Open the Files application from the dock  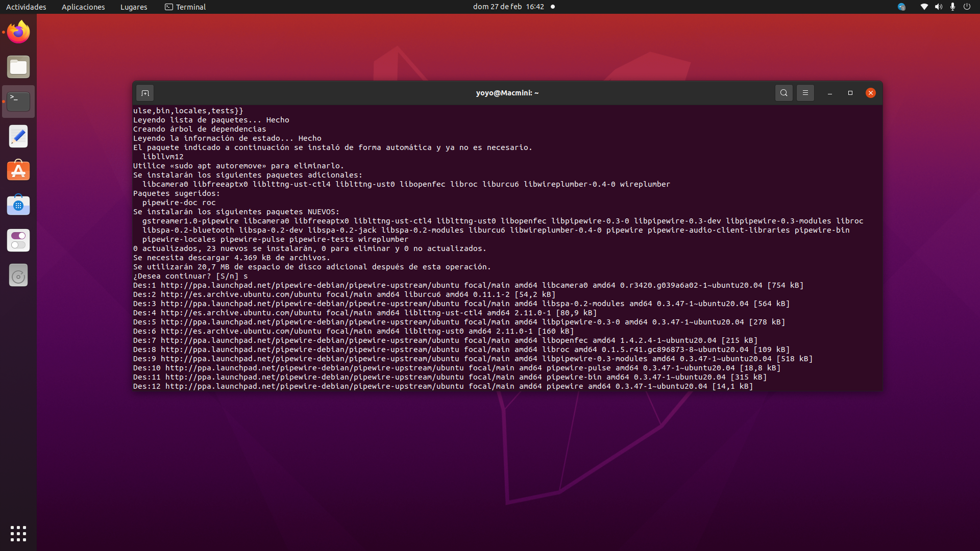[18, 67]
